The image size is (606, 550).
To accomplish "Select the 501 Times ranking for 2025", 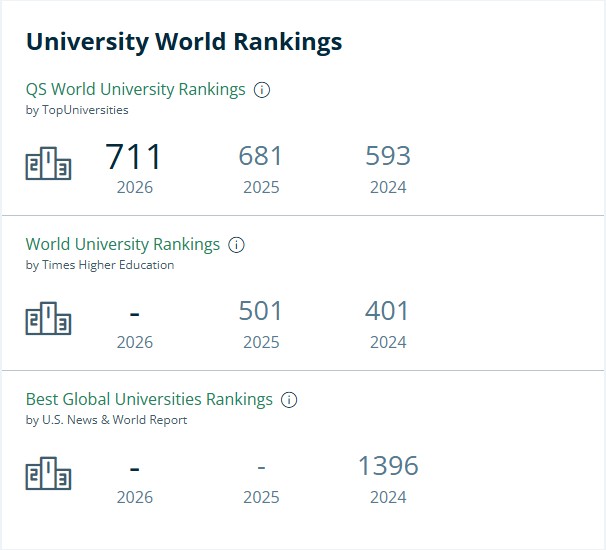I will [260, 311].
